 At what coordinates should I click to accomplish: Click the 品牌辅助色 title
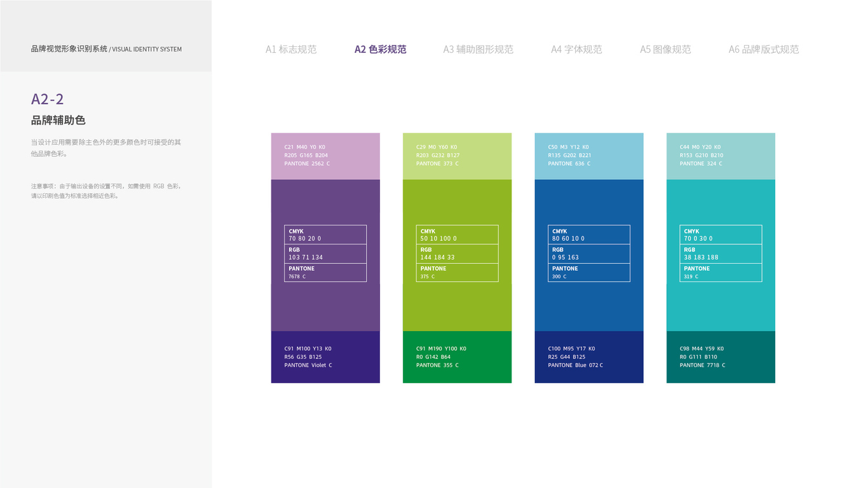[x=58, y=120]
